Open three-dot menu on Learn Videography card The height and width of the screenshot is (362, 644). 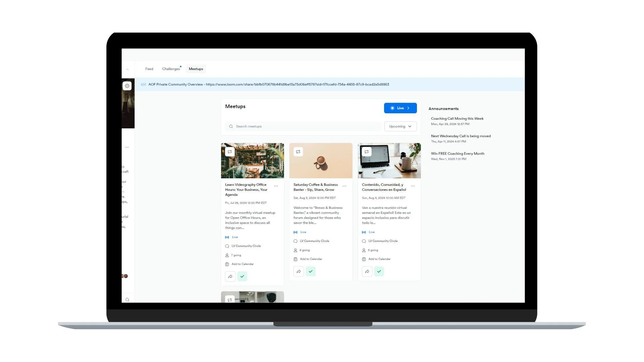click(x=276, y=186)
